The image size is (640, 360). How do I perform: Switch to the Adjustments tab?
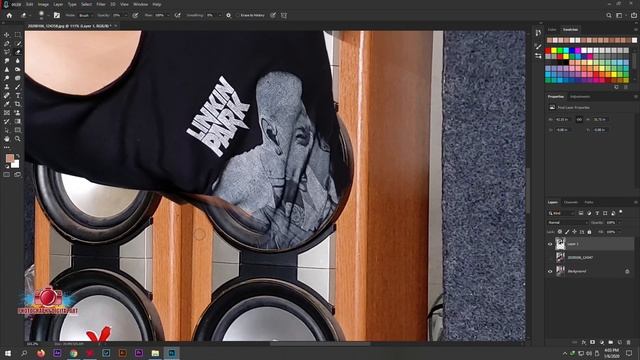(580, 97)
